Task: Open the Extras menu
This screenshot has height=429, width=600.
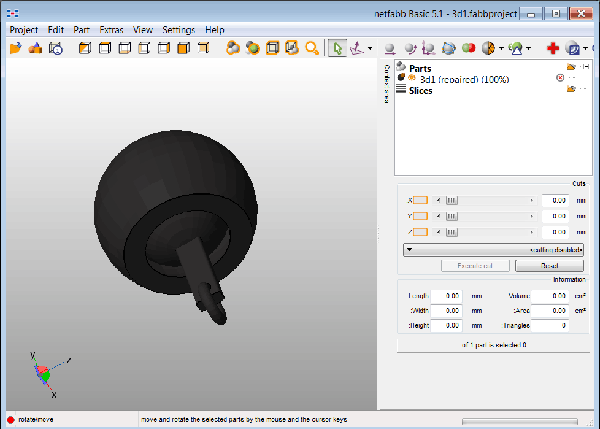Action: click(x=111, y=30)
